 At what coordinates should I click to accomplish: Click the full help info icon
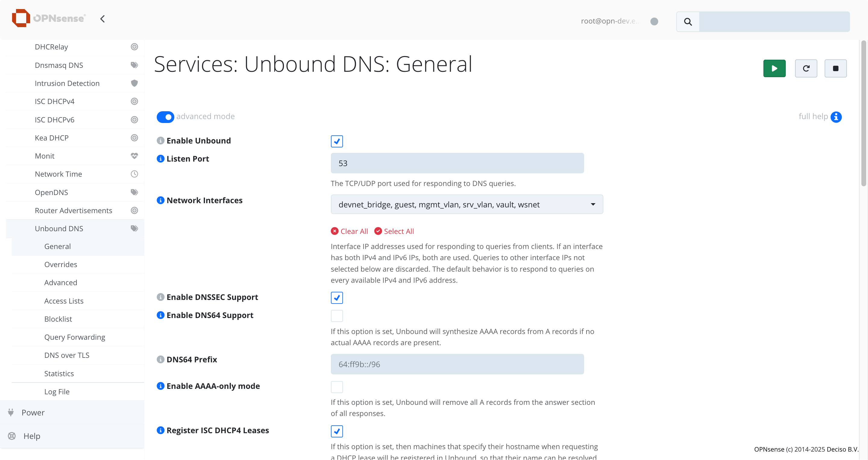coord(836,117)
